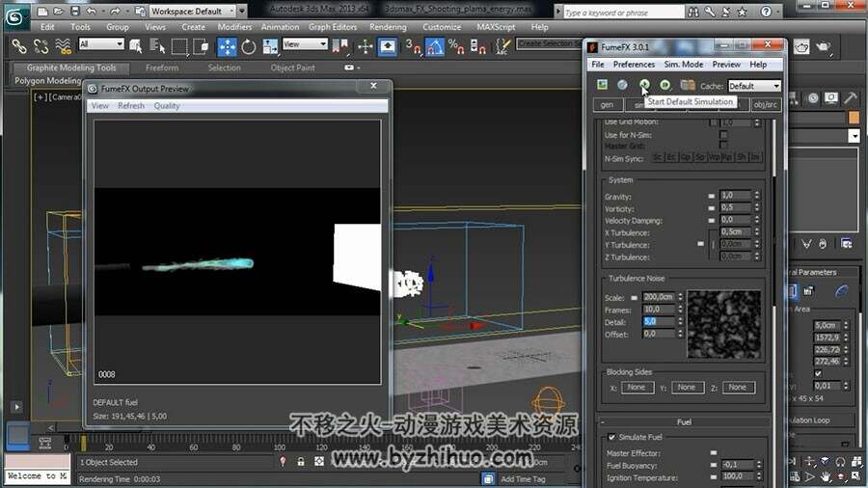This screenshot has width=868, height=488.
Task: Click Start Default Simulation button
Action: [x=644, y=85]
